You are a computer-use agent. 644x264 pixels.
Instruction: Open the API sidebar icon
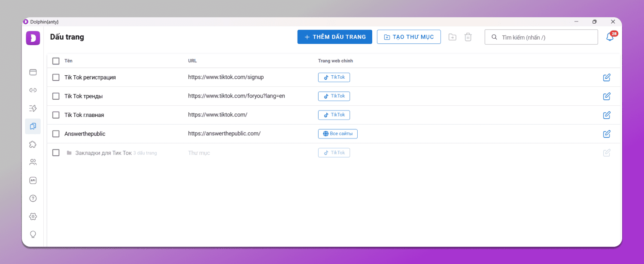(33, 181)
